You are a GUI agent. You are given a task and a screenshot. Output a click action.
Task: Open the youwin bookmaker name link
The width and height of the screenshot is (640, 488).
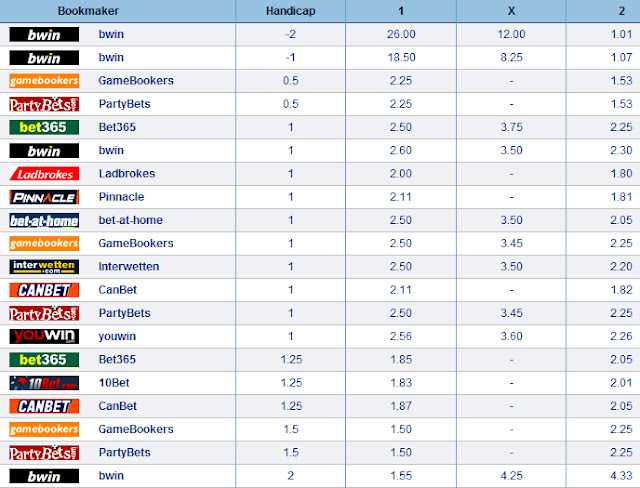(117, 336)
